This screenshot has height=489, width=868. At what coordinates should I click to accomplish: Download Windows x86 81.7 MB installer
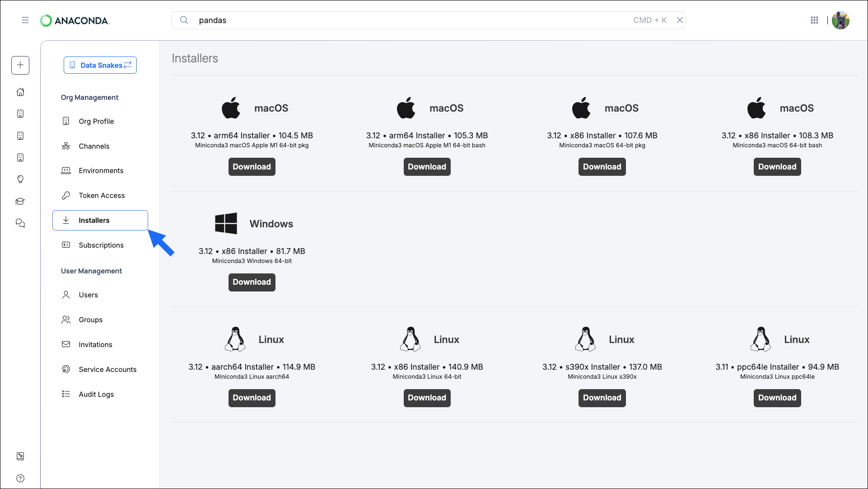click(x=252, y=282)
